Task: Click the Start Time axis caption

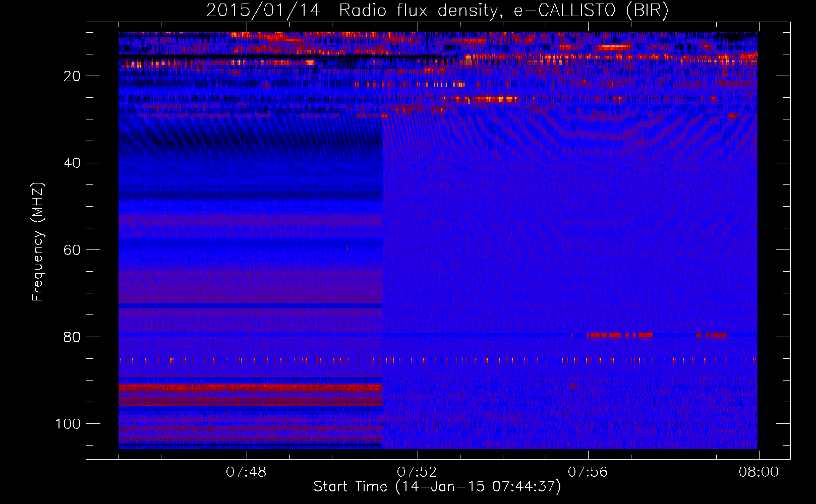Action: 437,487
